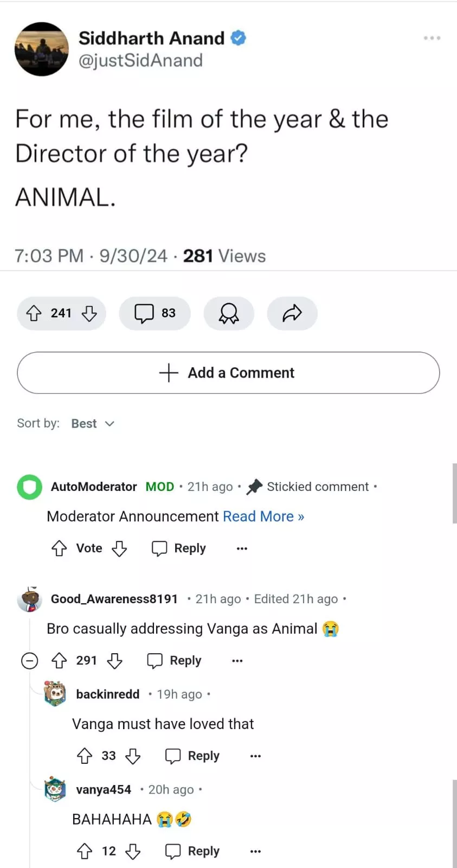Screen dimensions: 457x868
Task: Open more options on vanya454's comment
Action: (255, 851)
